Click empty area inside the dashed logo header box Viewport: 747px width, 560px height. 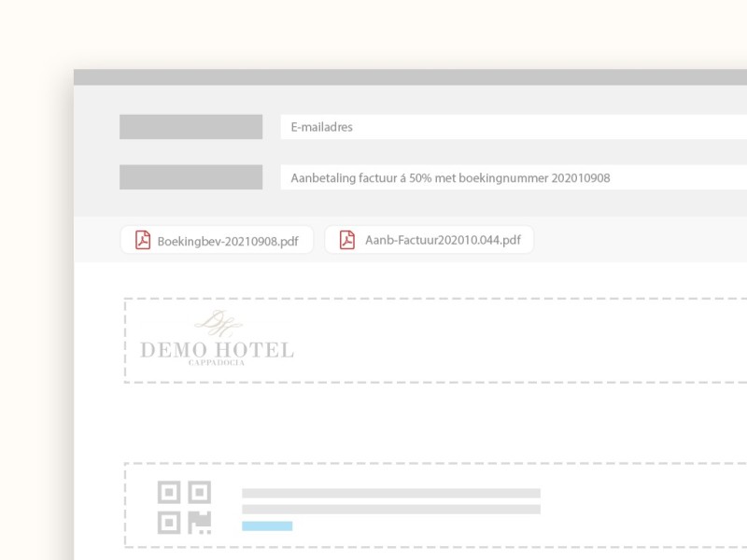click(x=523, y=341)
